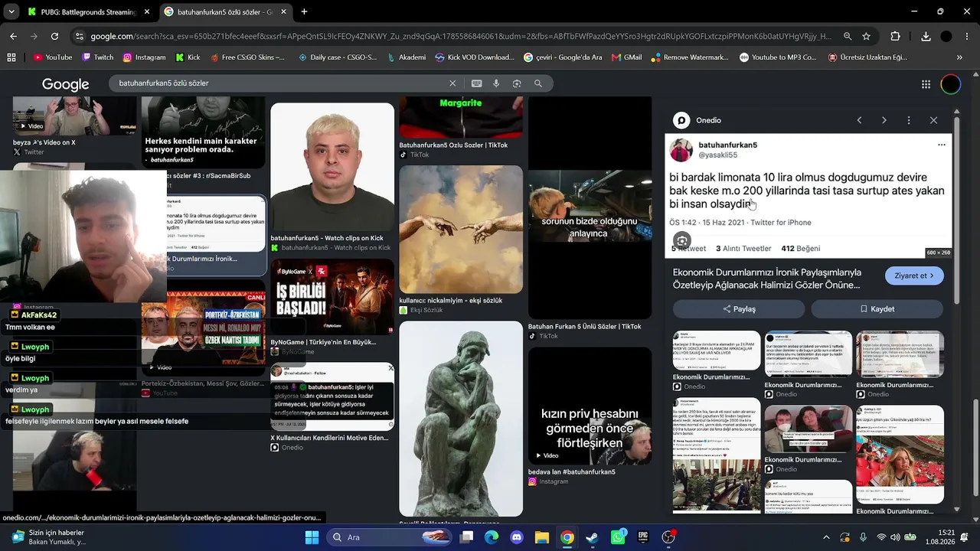Open the bookmarks apps grid icon
980x551 pixels.
pyautogui.click(x=11, y=57)
